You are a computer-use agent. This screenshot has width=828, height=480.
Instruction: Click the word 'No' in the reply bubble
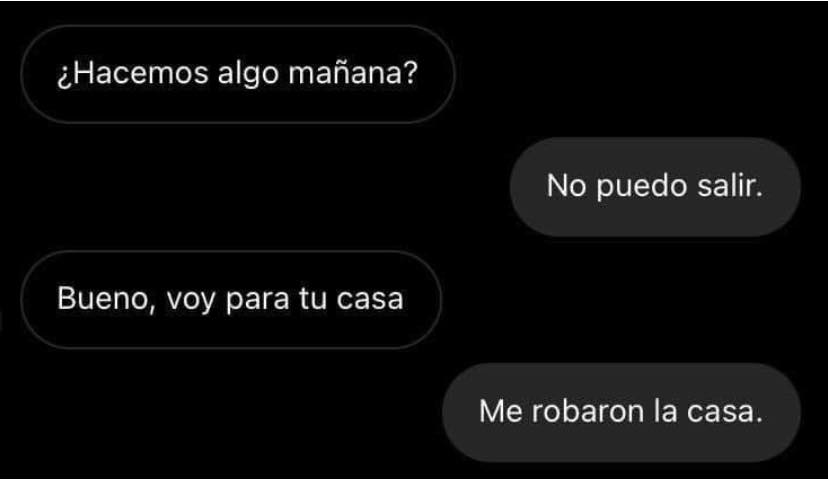[x=566, y=186]
